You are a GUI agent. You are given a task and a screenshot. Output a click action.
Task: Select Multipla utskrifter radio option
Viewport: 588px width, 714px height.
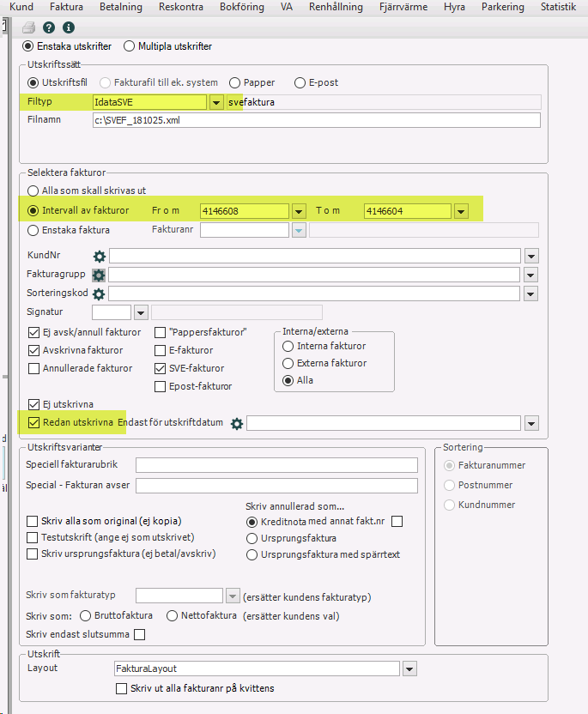[x=130, y=46]
